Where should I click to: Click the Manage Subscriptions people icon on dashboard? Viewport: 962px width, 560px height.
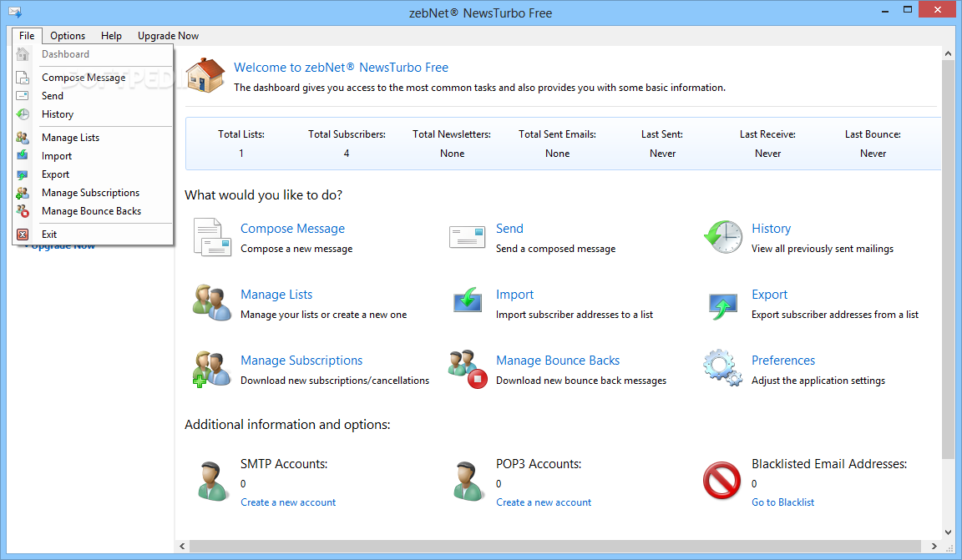(x=211, y=369)
